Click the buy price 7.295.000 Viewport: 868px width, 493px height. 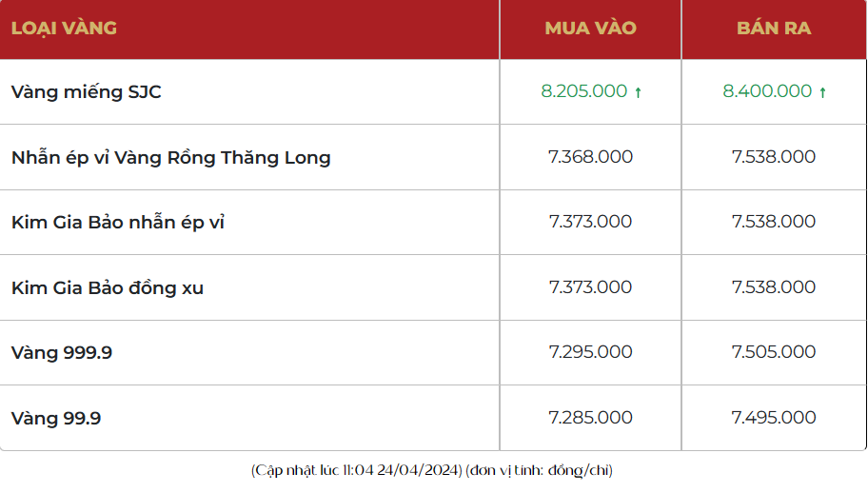[x=591, y=352]
